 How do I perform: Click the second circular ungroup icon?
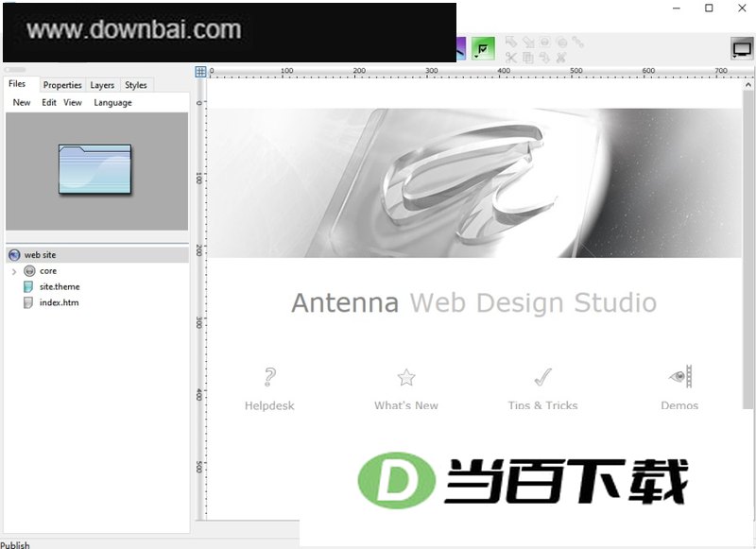click(561, 42)
